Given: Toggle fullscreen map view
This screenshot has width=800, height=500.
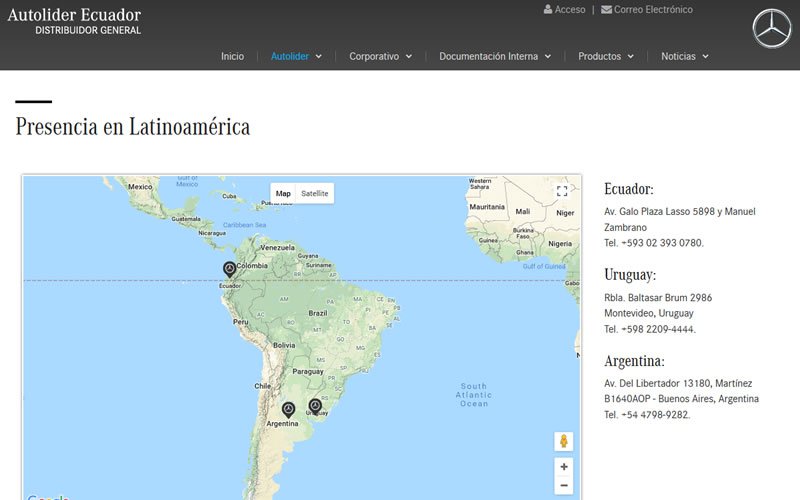Looking at the screenshot, I should coord(562,191).
